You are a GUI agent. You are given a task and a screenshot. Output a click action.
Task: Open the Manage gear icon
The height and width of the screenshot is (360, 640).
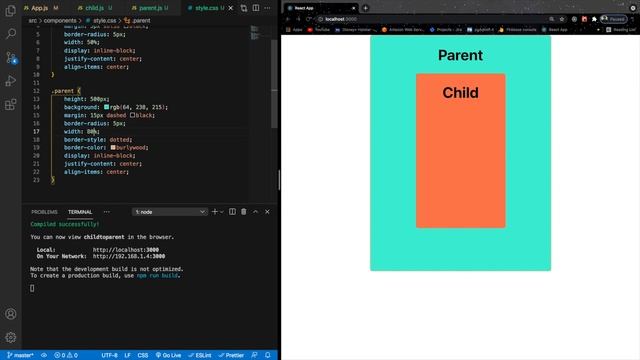(11, 337)
